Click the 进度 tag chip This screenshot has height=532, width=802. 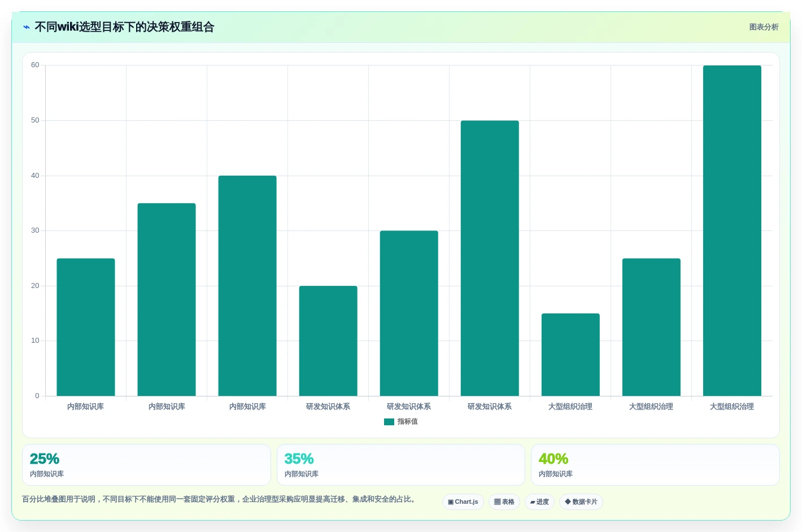(539, 502)
